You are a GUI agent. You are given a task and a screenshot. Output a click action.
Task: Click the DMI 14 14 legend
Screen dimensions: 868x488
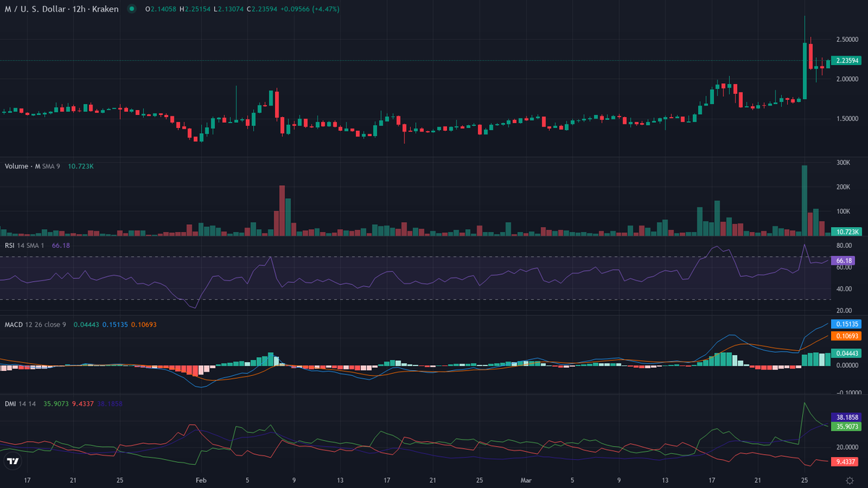click(21, 404)
